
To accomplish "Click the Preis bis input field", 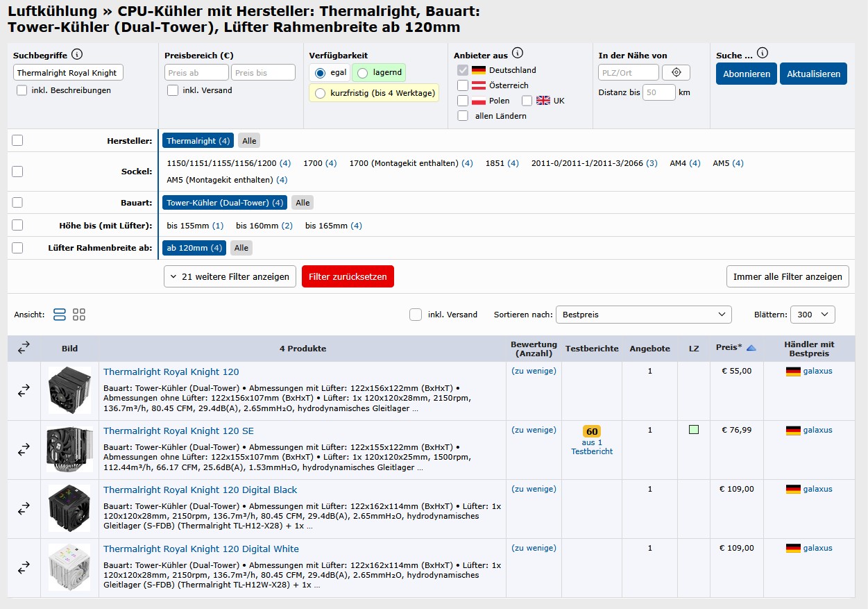I will 264,72.
